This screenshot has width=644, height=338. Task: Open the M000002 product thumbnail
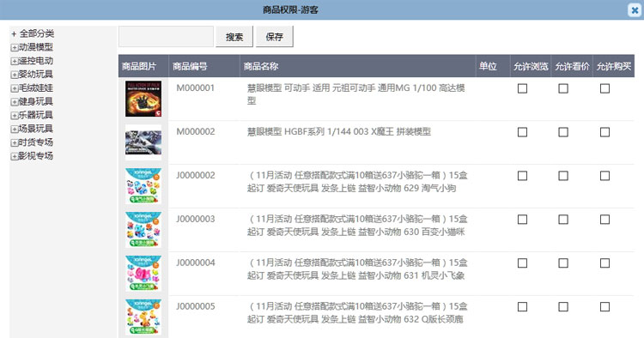tap(143, 142)
